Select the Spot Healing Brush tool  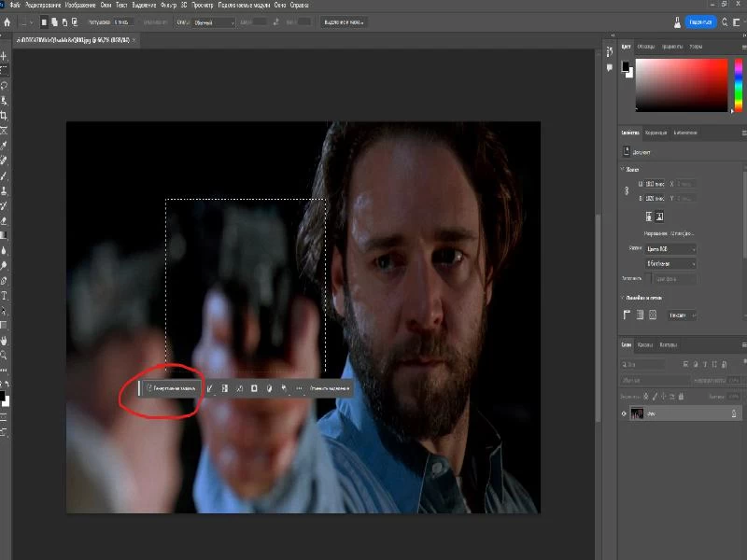pyautogui.click(x=4, y=161)
